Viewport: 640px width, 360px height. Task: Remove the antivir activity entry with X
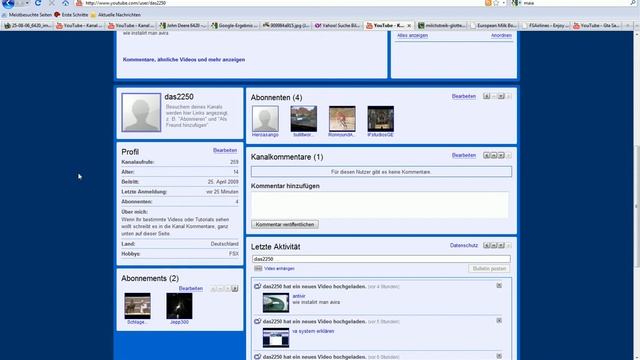point(499,285)
